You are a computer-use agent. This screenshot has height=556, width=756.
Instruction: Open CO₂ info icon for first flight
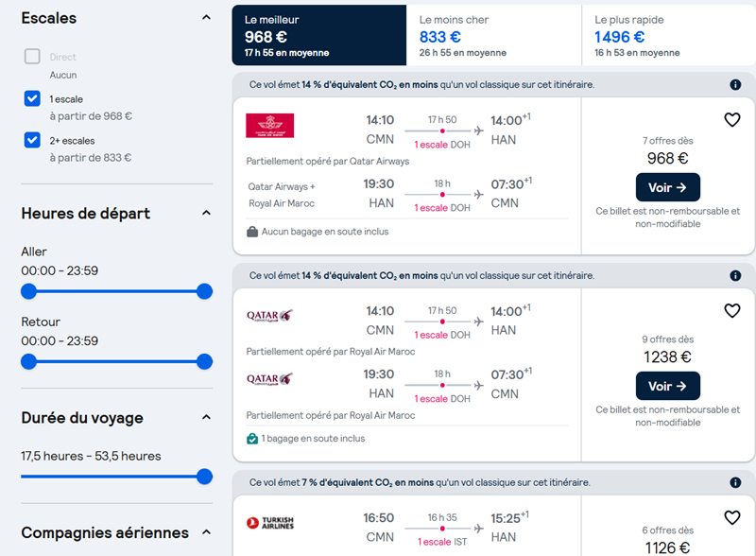tap(735, 85)
